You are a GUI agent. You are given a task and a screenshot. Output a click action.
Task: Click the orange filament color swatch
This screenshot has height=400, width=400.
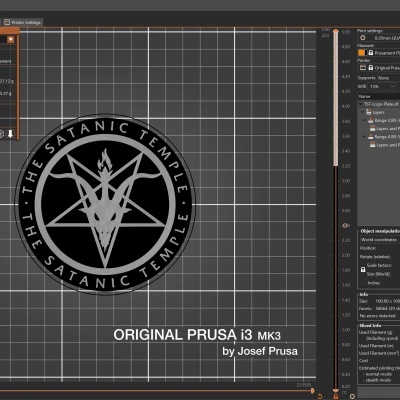(361, 53)
